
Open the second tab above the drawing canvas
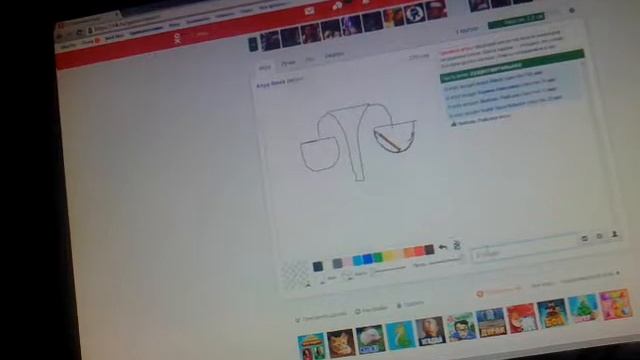(288, 63)
